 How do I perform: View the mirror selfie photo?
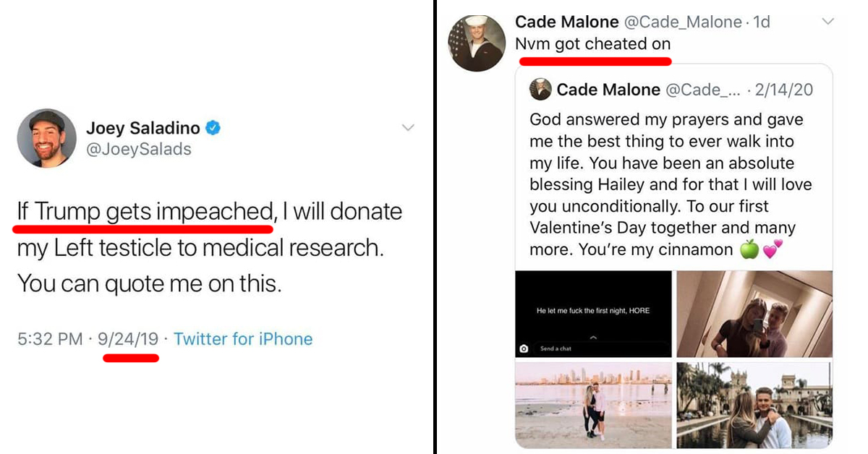pos(754,314)
